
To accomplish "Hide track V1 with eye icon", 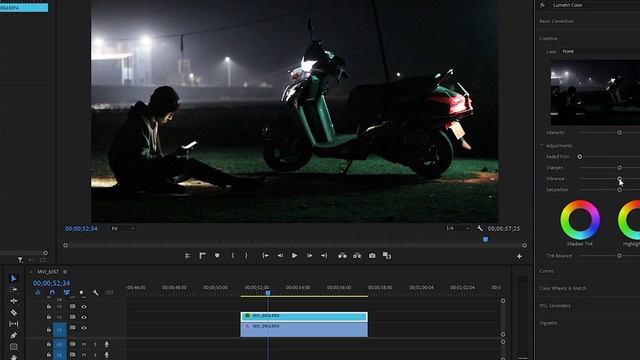I will [84, 328].
